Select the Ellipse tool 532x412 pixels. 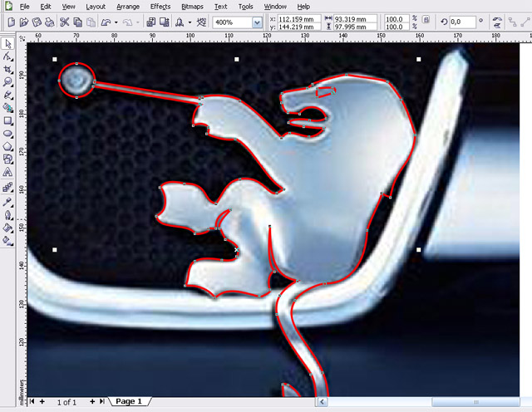pyautogui.click(x=7, y=134)
